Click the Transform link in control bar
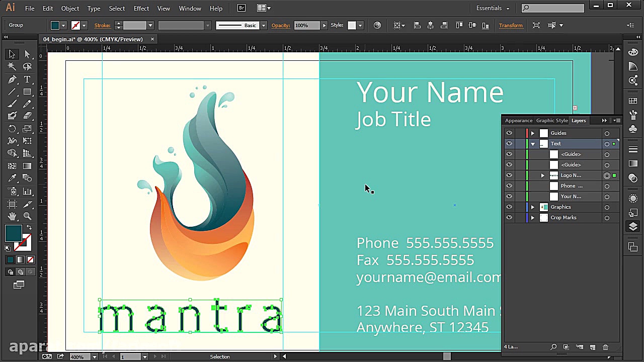This screenshot has height=362, width=644. [x=511, y=25]
